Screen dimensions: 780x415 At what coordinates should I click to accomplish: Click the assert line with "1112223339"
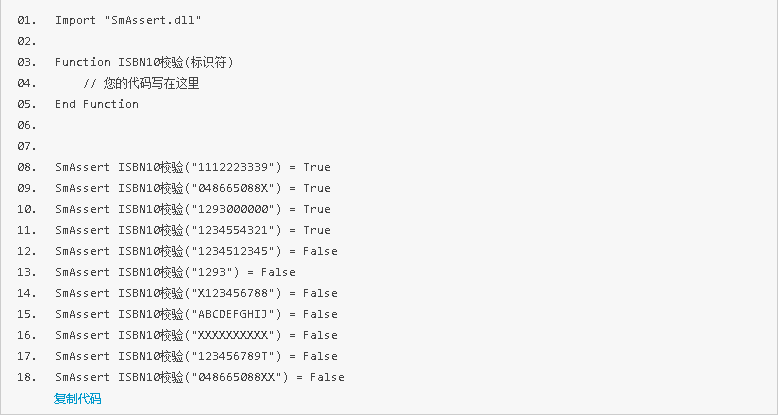192,167
